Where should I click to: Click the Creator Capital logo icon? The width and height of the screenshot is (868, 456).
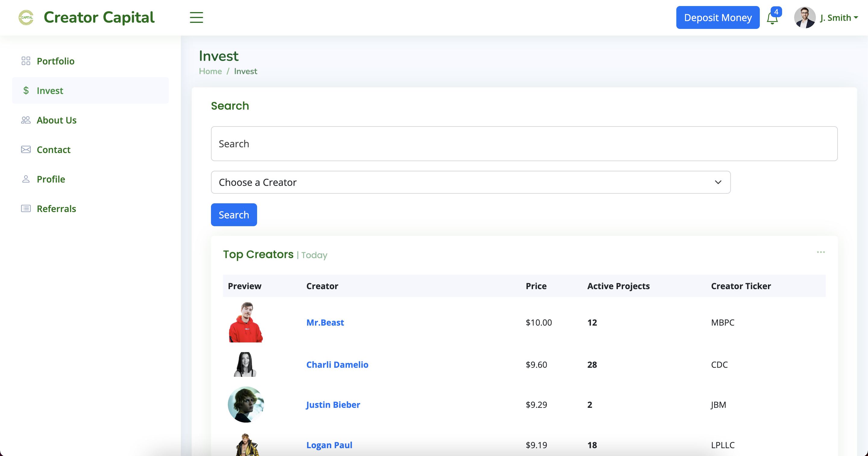[x=26, y=17]
